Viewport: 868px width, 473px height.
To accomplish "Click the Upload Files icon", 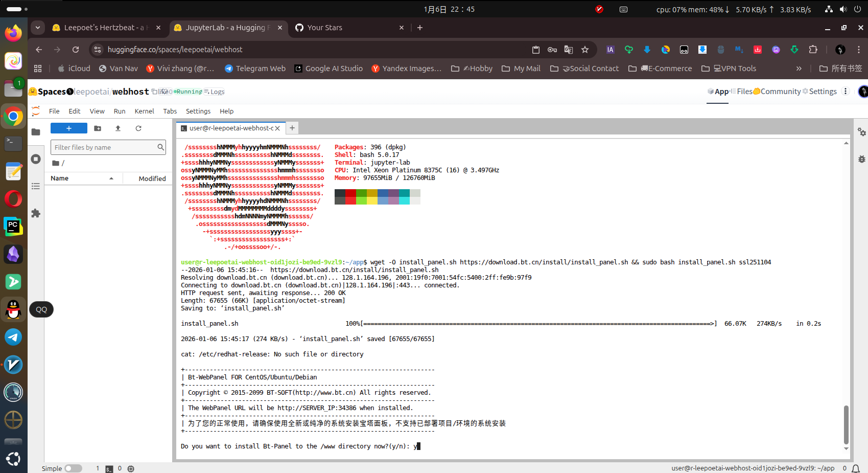I will pos(118,128).
